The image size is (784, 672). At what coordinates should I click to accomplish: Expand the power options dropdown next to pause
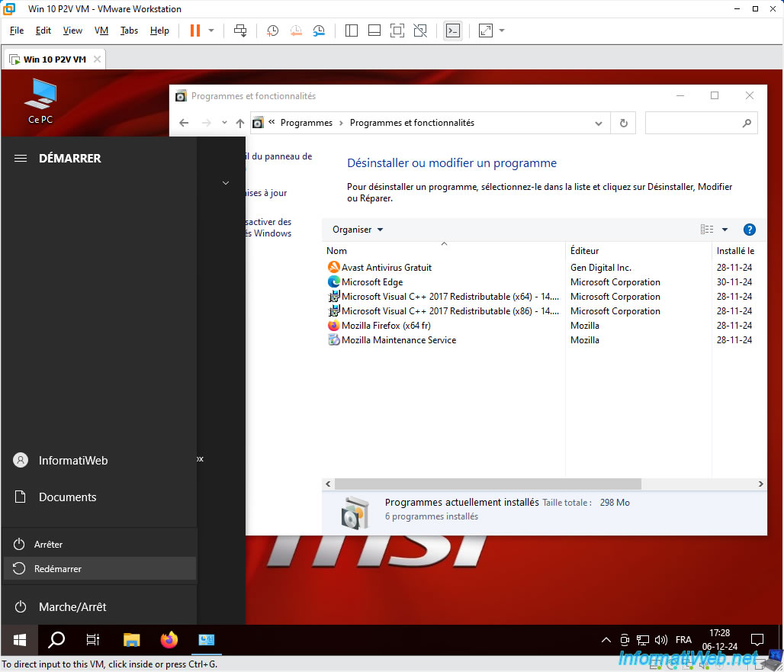coord(211,31)
